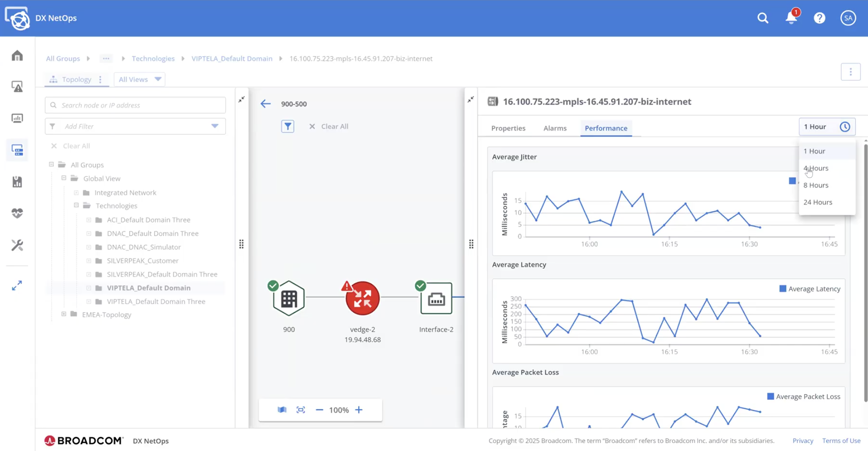The height and width of the screenshot is (451, 868).
Task: Select 4 Hours in the time range list
Action: (815, 168)
